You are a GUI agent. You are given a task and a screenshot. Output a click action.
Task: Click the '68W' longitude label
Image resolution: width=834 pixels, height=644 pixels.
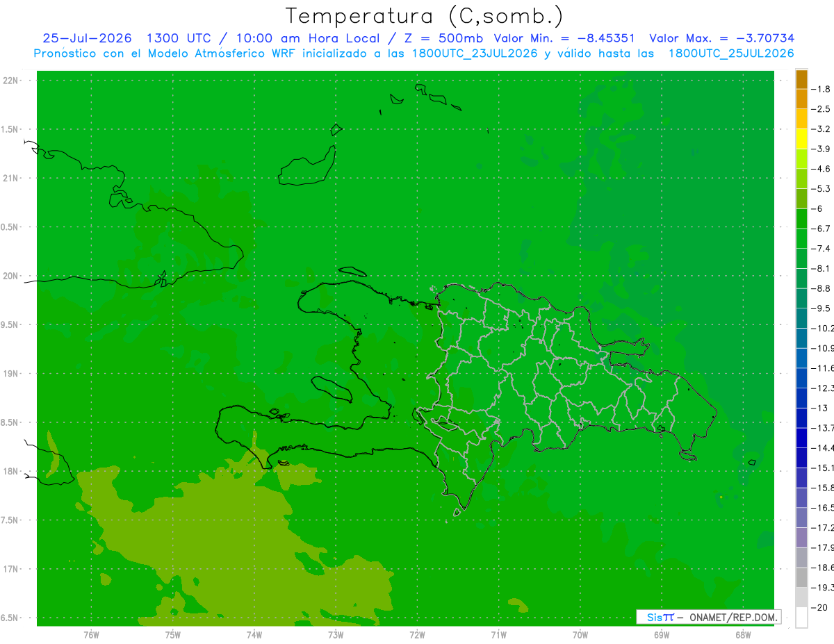743,635
